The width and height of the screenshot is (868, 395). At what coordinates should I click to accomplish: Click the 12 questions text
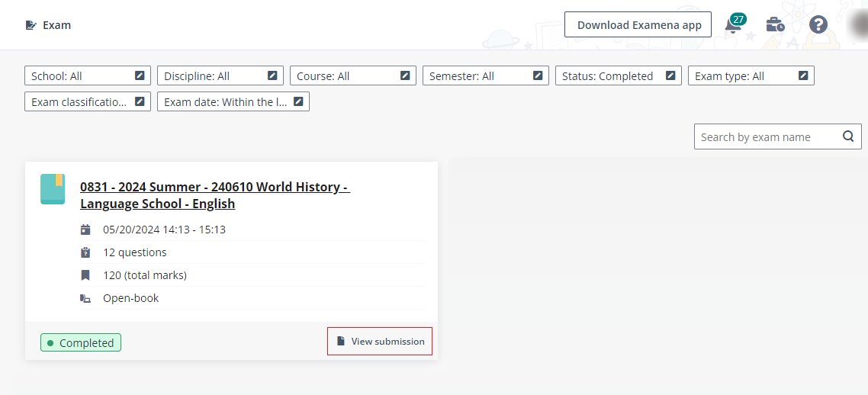134,252
